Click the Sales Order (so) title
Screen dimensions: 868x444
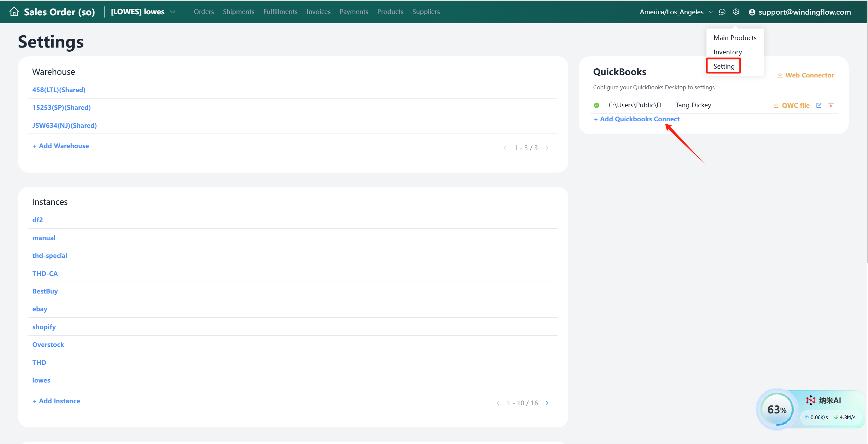click(59, 12)
